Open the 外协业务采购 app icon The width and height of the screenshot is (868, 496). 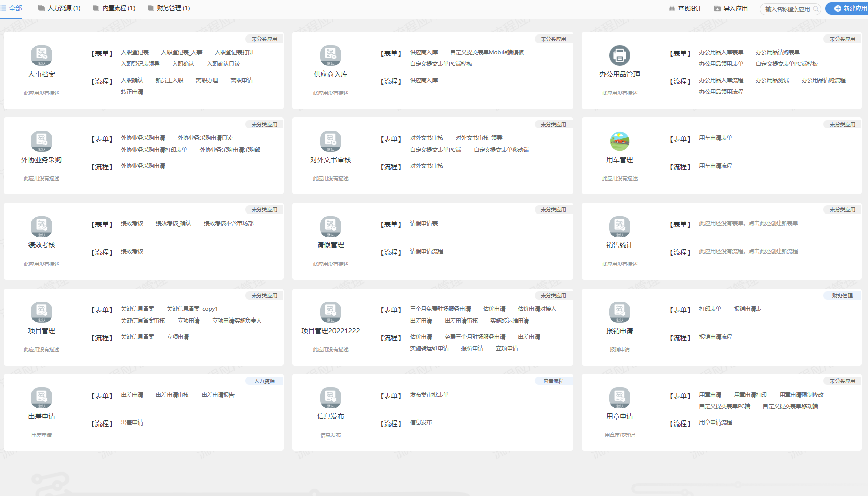(x=42, y=141)
